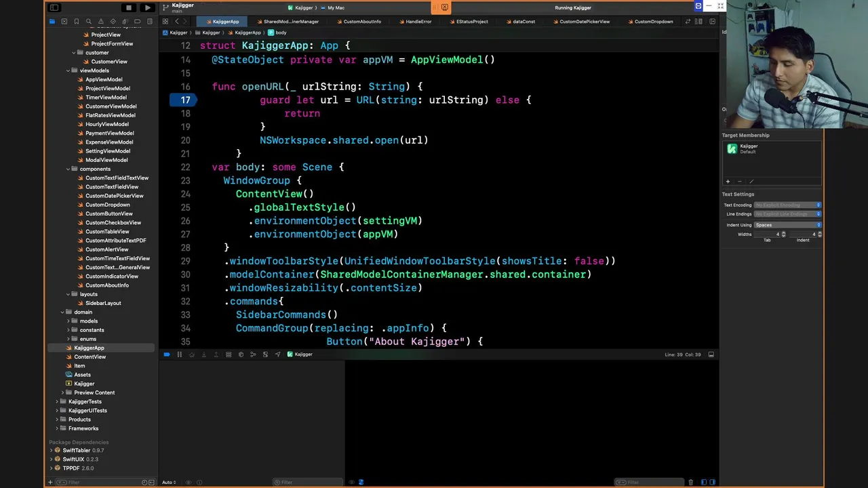Open the Bookmark navigator

(x=76, y=22)
